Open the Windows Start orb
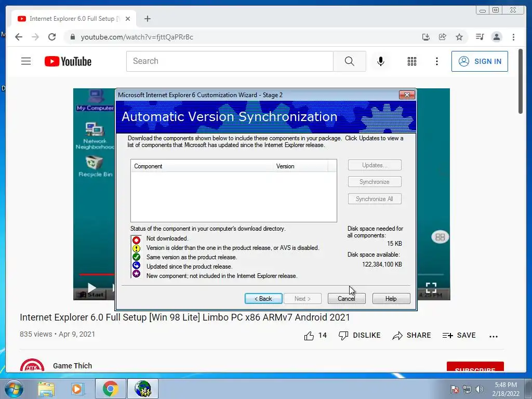The image size is (532, 399). pos(14,389)
